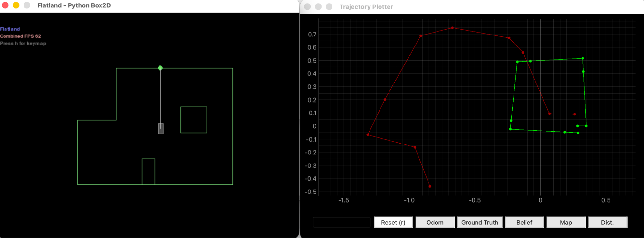Click the green dot on the top wall
The height and width of the screenshot is (238, 644).
(160, 68)
